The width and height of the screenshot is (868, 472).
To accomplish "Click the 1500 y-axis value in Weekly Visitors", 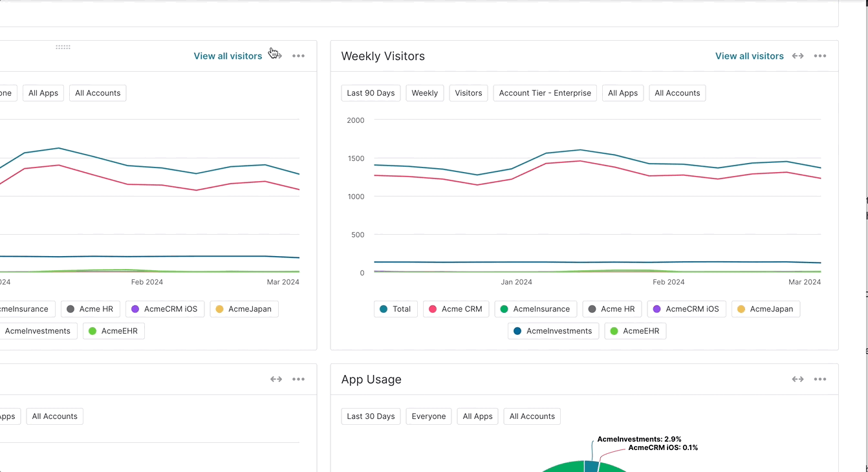I will [356, 158].
